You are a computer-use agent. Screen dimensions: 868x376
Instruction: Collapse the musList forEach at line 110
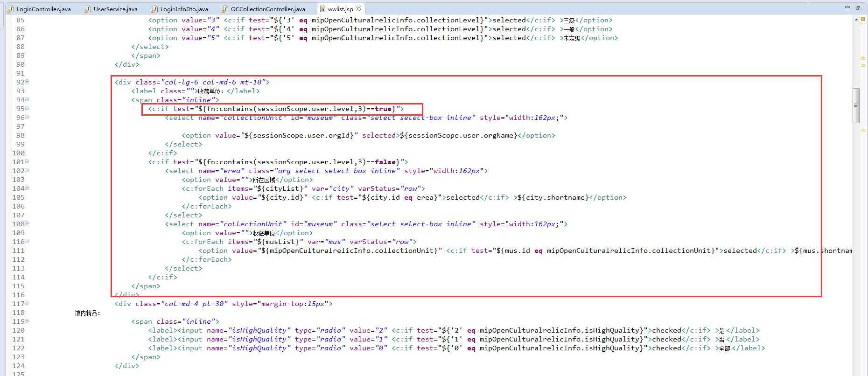point(27,241)
